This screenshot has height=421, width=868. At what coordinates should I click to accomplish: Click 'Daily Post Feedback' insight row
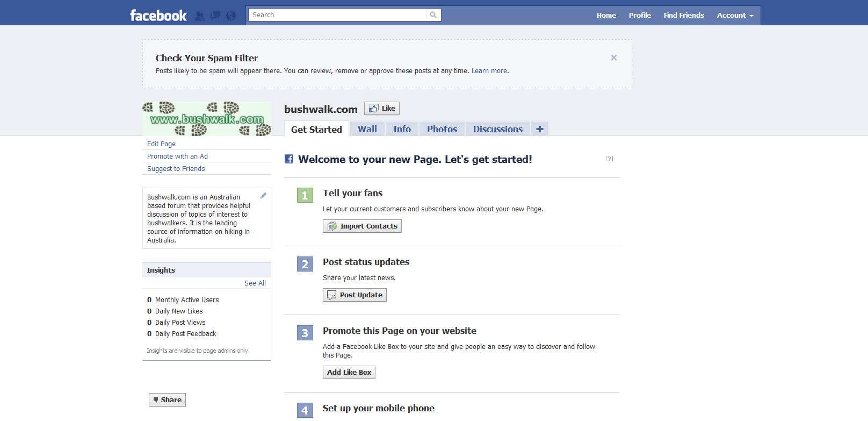[182, 333]
